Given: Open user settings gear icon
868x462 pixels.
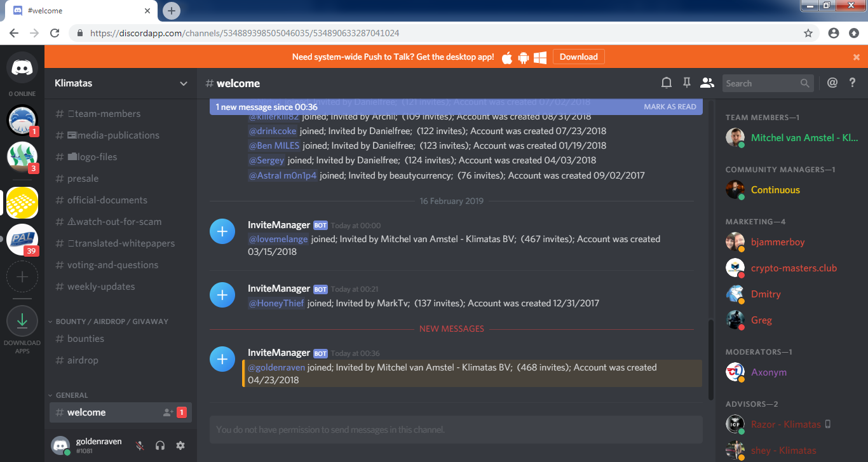Looking at the screenshot, I should coord(180,445).
